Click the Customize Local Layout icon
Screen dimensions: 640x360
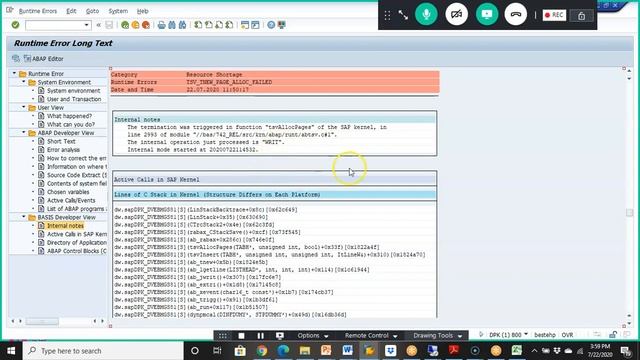click(x=282, y=25)
